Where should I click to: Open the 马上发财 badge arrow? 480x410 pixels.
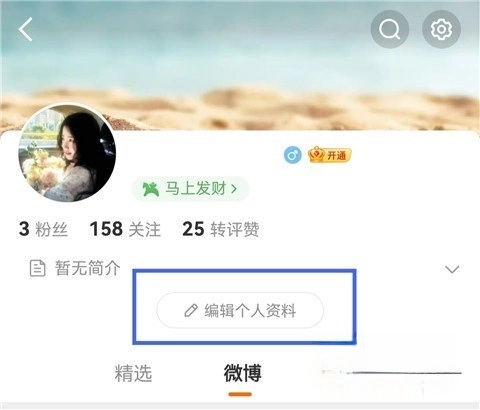coord(234,189)
